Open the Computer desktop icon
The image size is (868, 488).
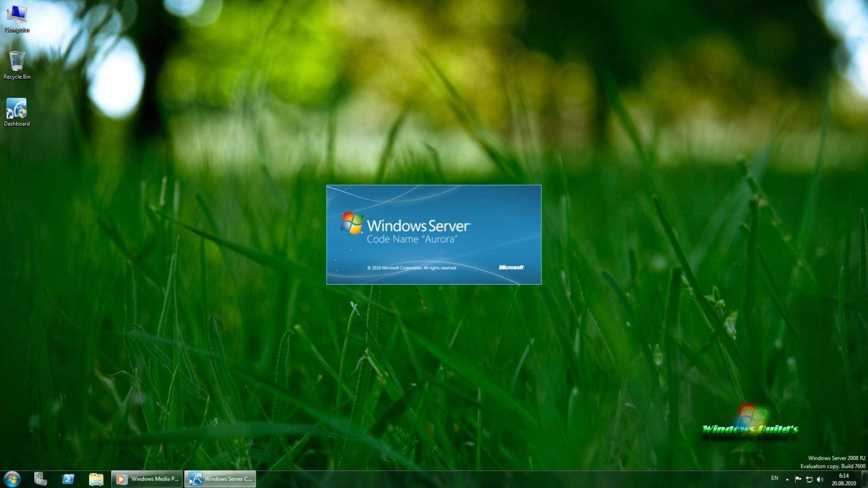pyautogui.click(x=17, y=19)
